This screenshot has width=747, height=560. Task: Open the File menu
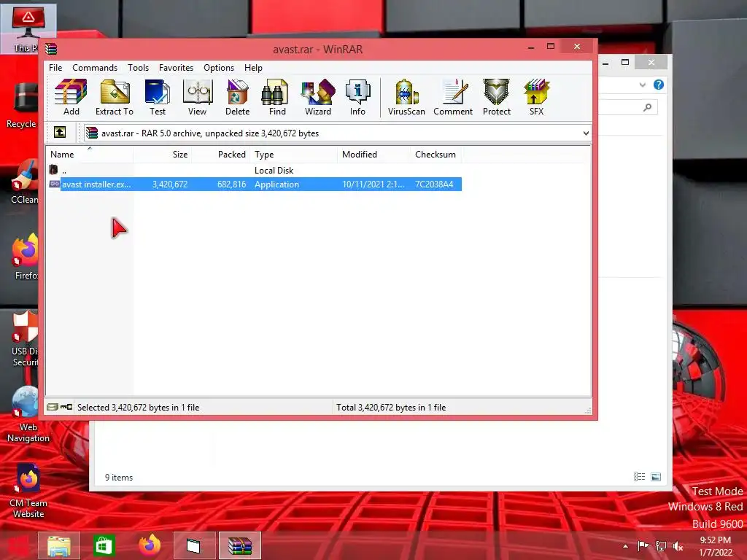click(x=55, y=68)
